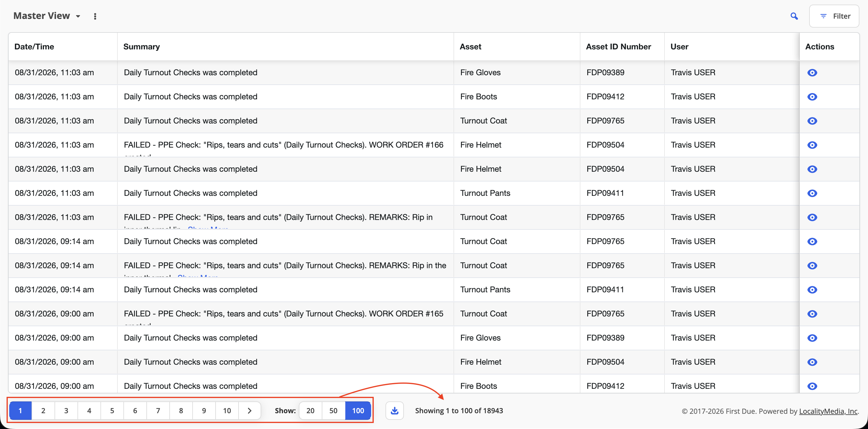View the 09:14 am Turnout Pants entry
868x429 pixels.
(x=812, y=289)
